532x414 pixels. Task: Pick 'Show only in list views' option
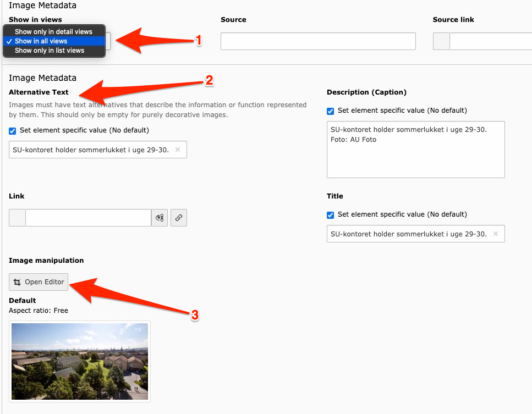click(50, 51)
